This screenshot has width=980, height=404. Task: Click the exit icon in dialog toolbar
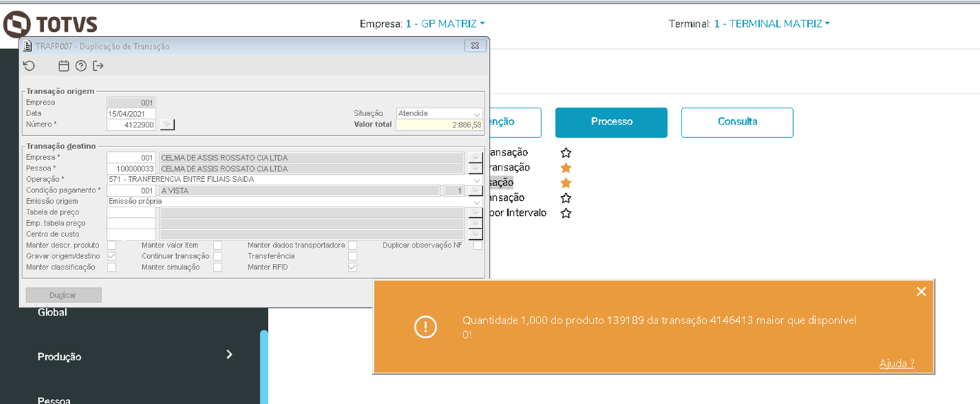pos(98,66)
